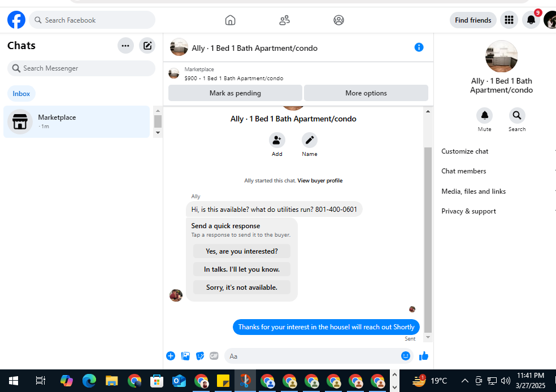
Task: Open more actions plus icon
Action: coord(171,356)
